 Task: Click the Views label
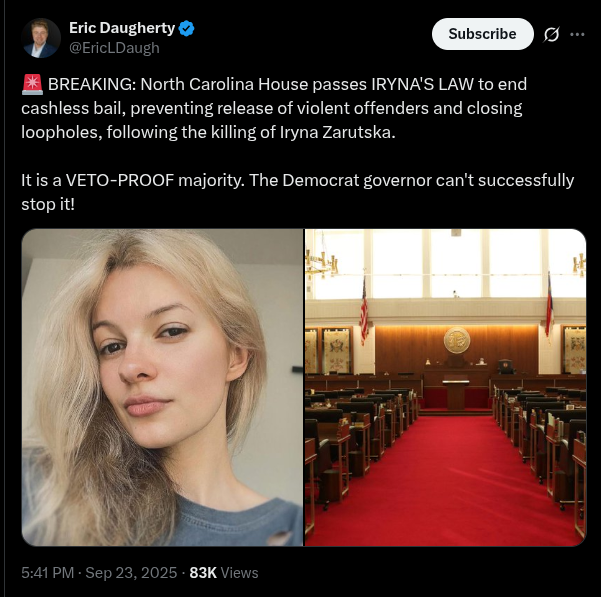[x=240, y=573]
